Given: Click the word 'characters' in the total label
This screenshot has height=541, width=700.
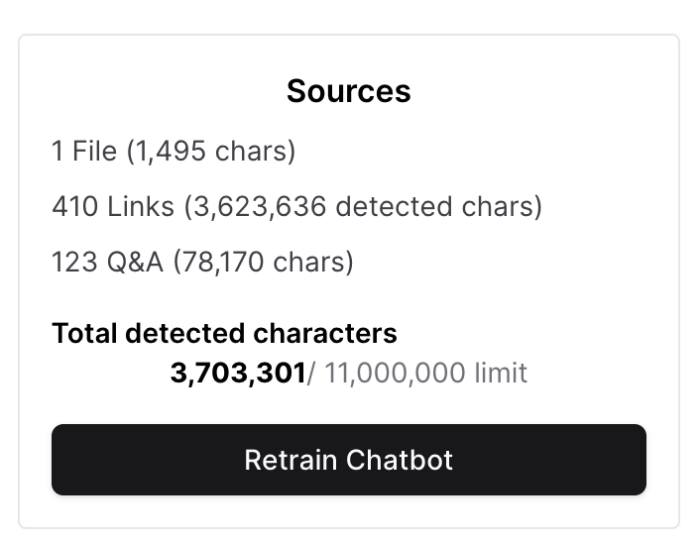Looking at the screenshot, I should coord(325,333).
